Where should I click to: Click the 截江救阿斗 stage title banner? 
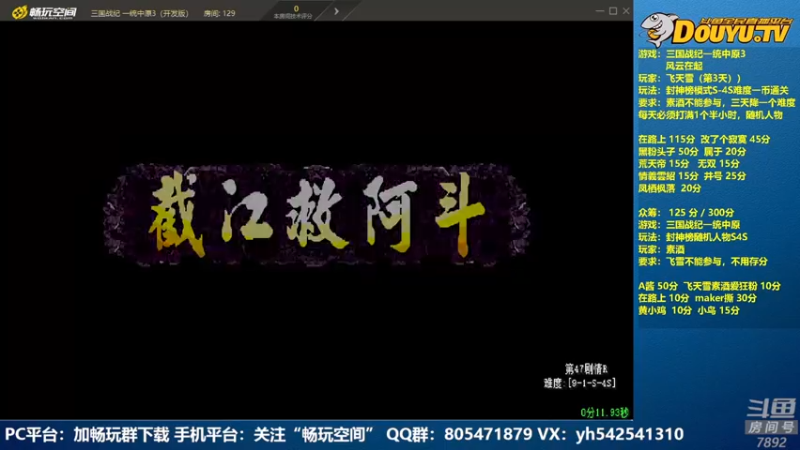[316, 215]
